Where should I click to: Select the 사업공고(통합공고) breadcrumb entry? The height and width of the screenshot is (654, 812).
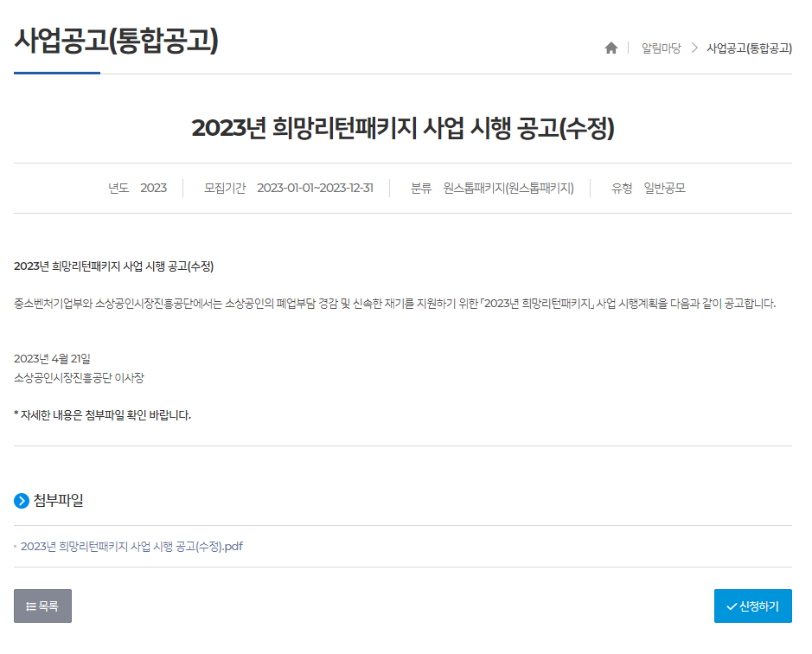(x=749, y=48)
